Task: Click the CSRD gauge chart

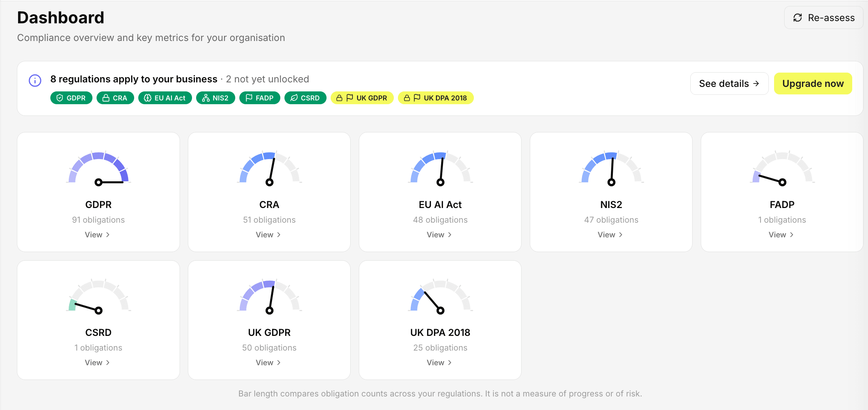Action: click(98, 297)
